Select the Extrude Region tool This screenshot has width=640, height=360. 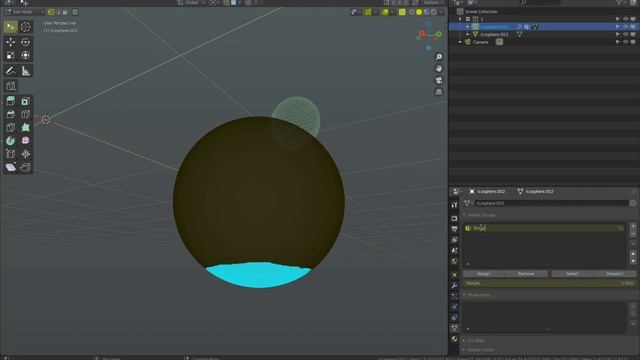point(11,101)
